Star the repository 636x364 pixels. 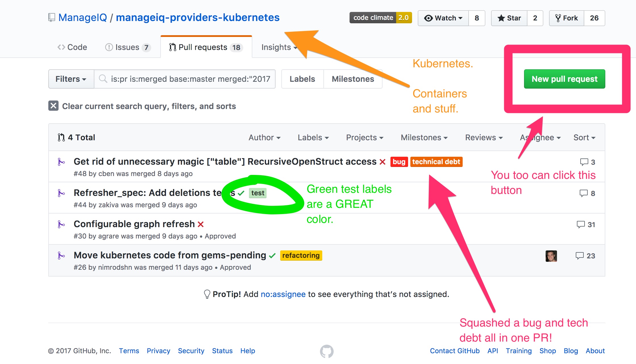coord(509,18)
